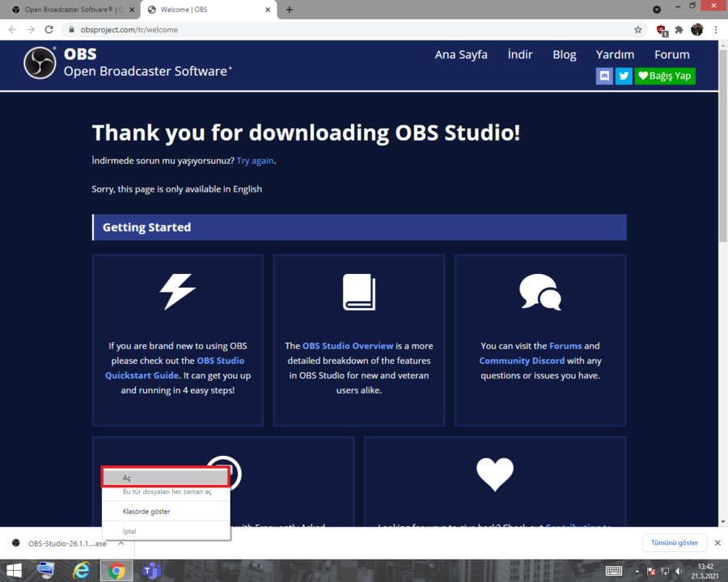This screenshot has width=728, height=582.
Task: Open Blog navigation link
Action: [x=564, y=55]
